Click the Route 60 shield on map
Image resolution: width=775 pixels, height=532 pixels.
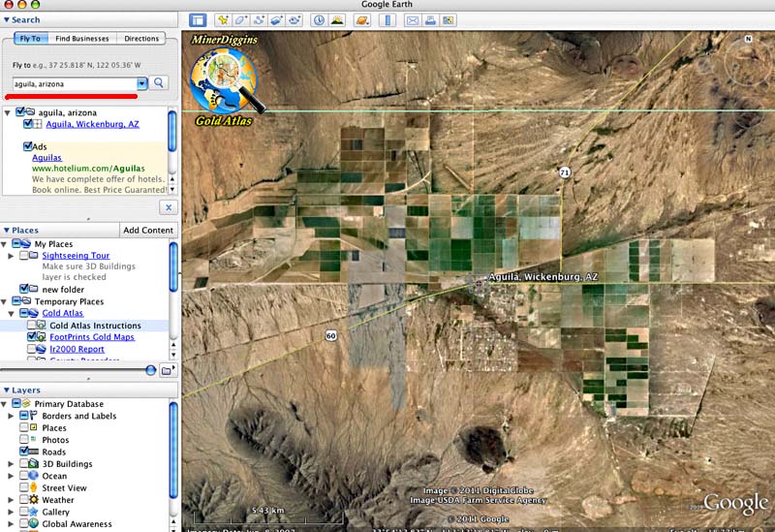(330, 335)
